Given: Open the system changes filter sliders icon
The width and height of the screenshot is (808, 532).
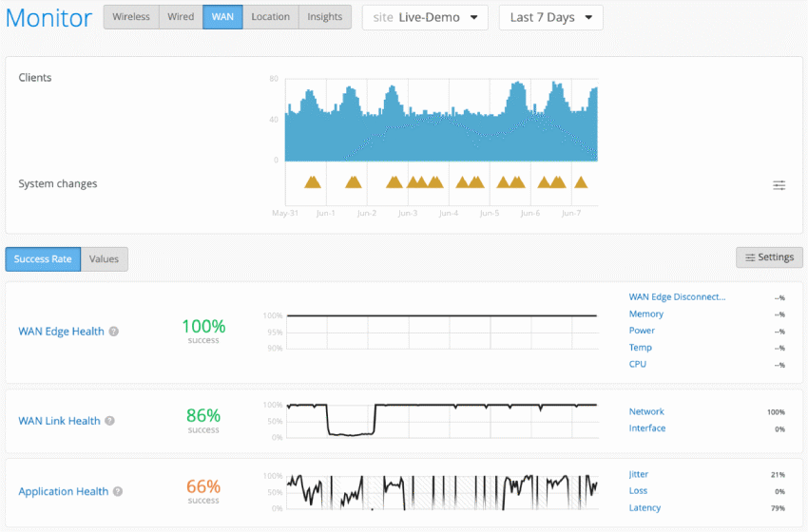Looking at the screenshot, I should click(x=779, y=185).
